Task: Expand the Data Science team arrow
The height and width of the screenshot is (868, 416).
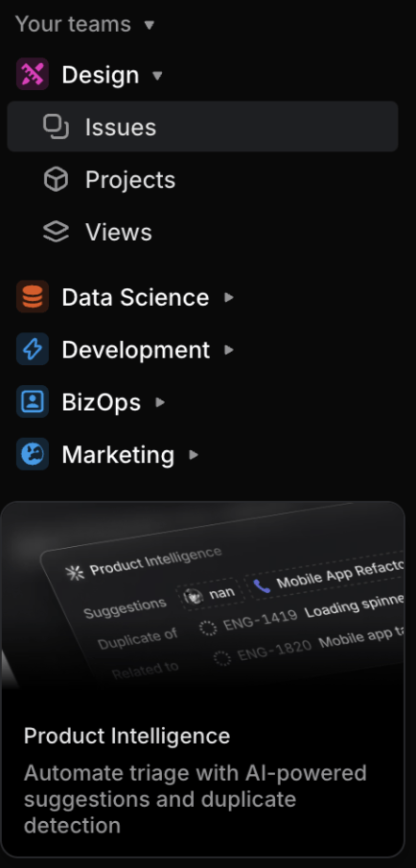Action: click(x=229, y=297)
